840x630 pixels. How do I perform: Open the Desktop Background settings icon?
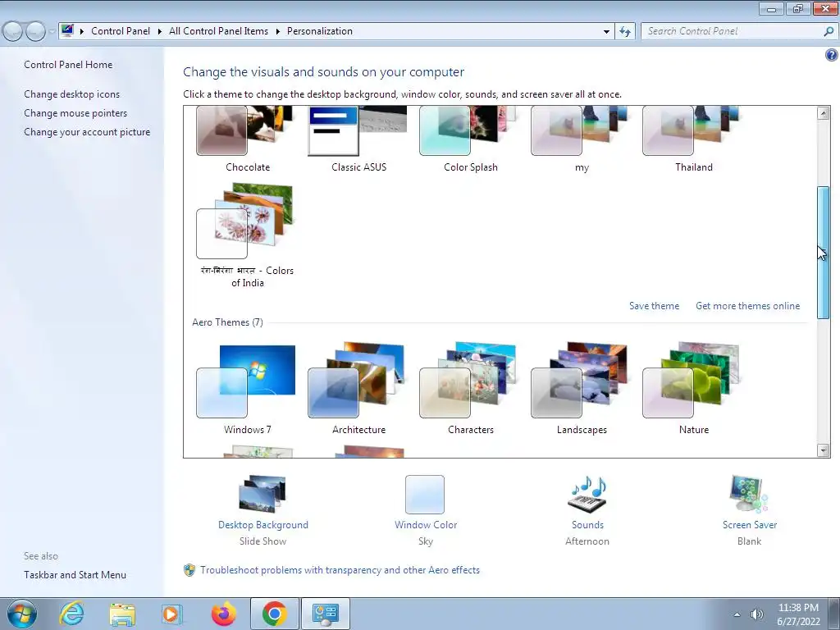[x=262, y=495]
